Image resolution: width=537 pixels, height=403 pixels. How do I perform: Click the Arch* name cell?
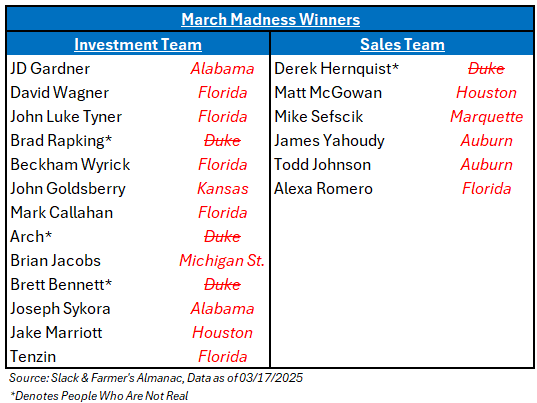click(x=31, y=237)
